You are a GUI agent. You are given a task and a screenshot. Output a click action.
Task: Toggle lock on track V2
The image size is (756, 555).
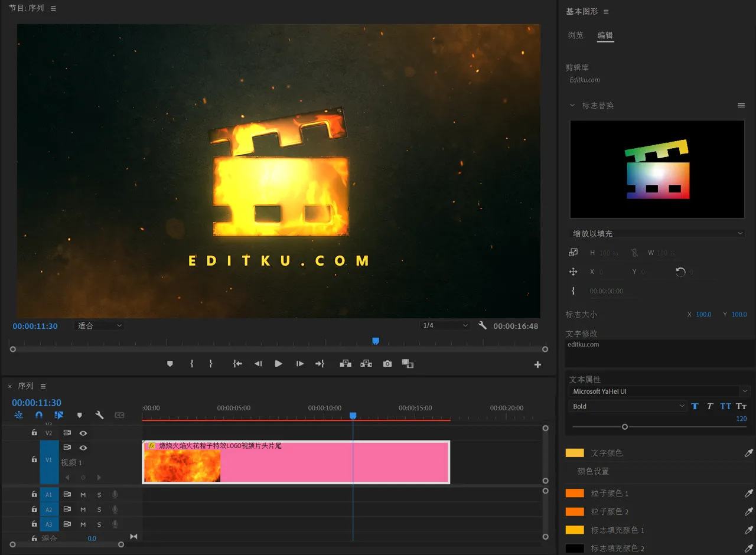(x=34, y=432)
